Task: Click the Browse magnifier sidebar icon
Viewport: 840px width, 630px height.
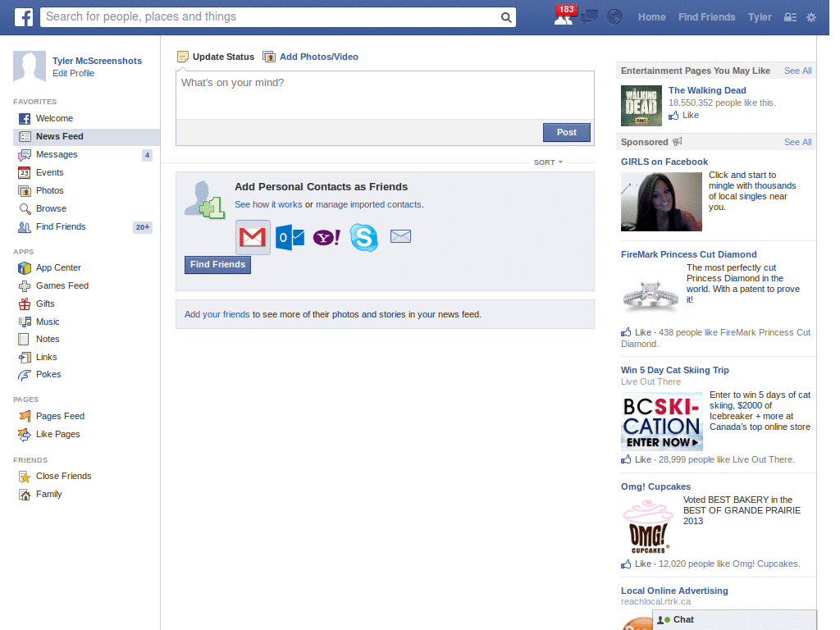Action: click(x=25, y=209)
